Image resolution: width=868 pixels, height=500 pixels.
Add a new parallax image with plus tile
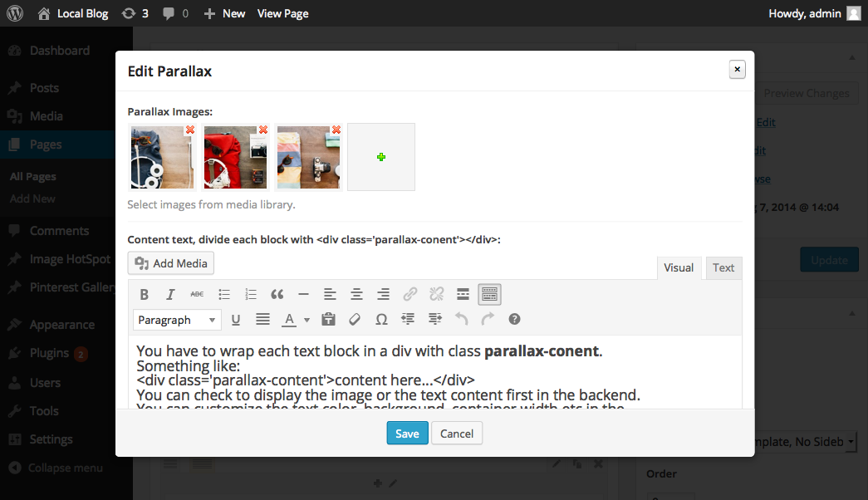381,157
